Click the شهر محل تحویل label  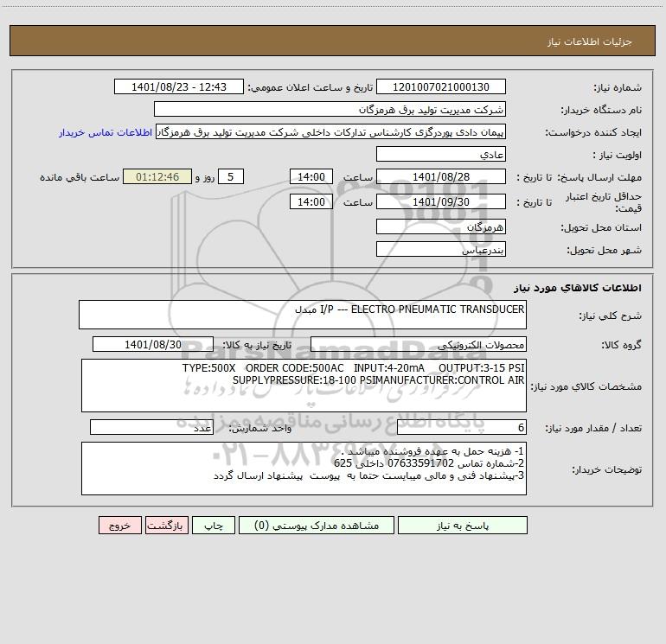pyautogui.click(x=605, y=250)
